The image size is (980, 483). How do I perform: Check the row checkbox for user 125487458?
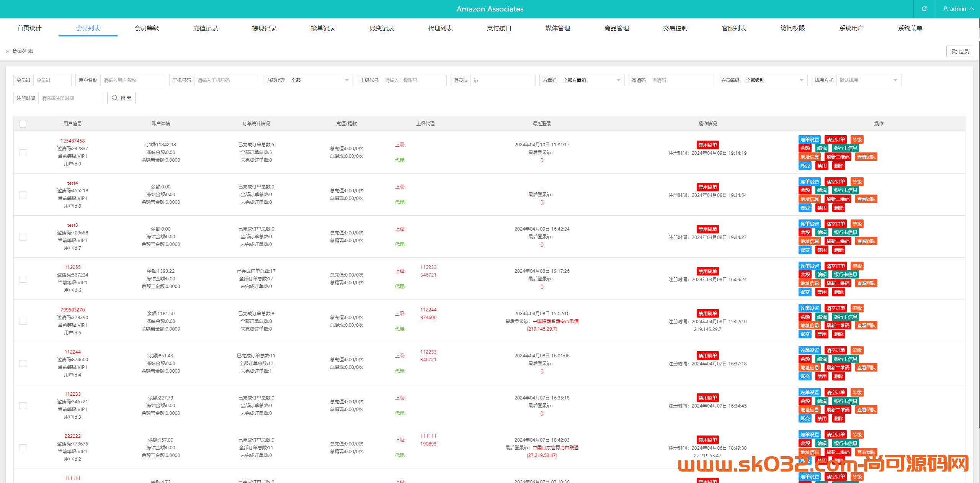[23, 152]
